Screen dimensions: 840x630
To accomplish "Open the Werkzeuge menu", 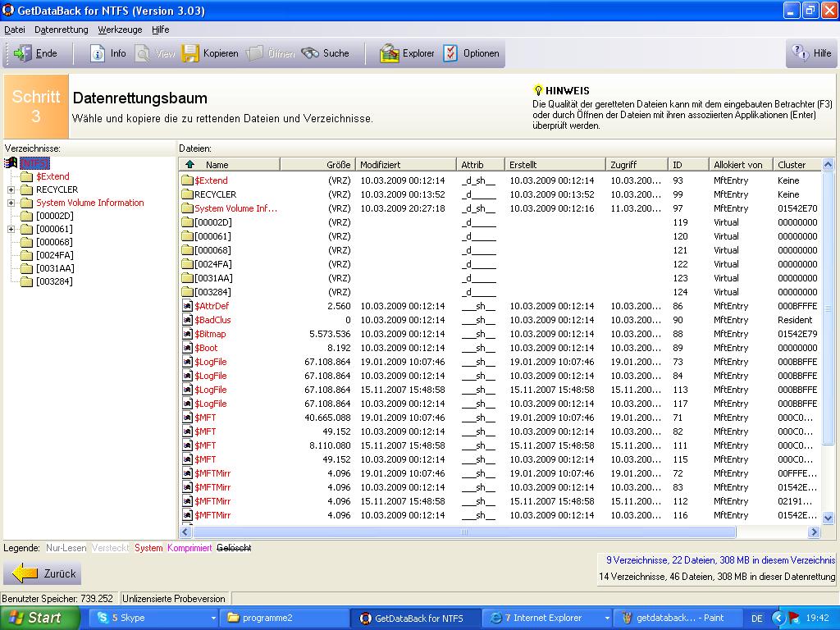I will (120, 30).
